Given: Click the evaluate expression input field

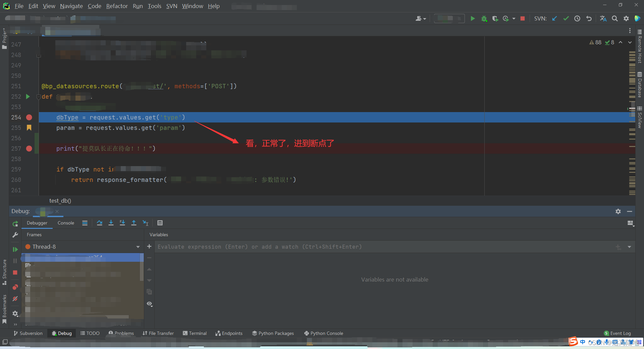Looking at the screenshot, I should (x=384, y=247).
